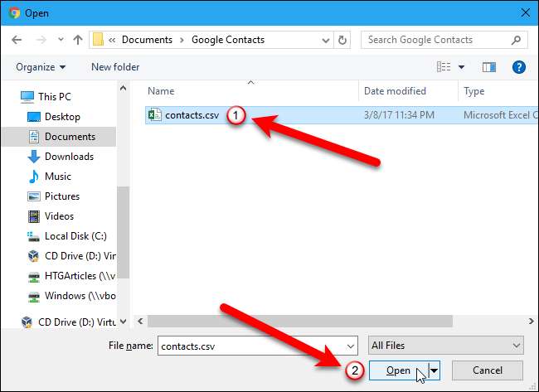Open more view options dropdown
Viewport: 539px width, 392px height.
[x=461, y=67]
